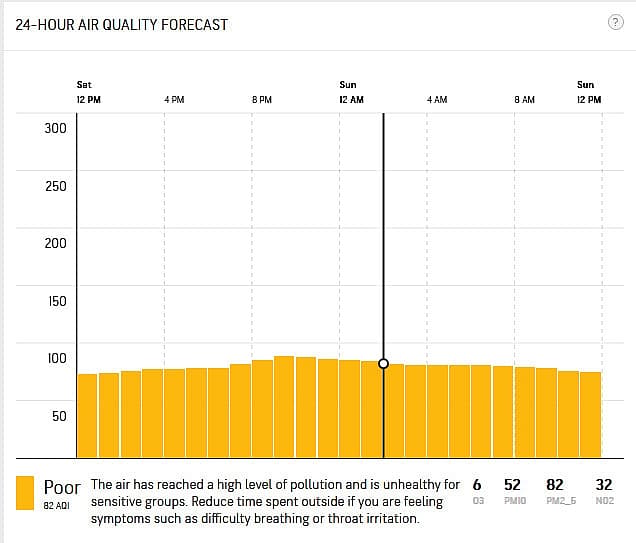This screenshot has height=543, width=636.
Task: Click the 300 y-axis label
Action: tap(56, 128)
